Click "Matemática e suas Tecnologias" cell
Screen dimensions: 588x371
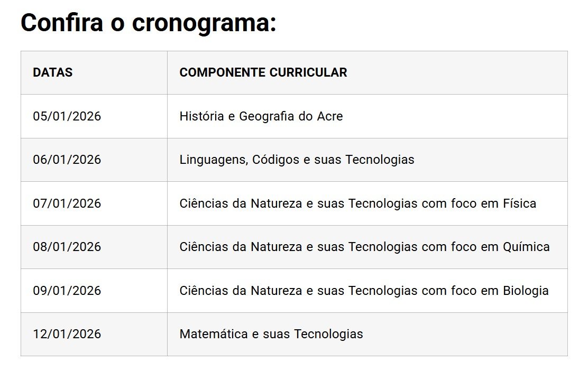(271, 334)
